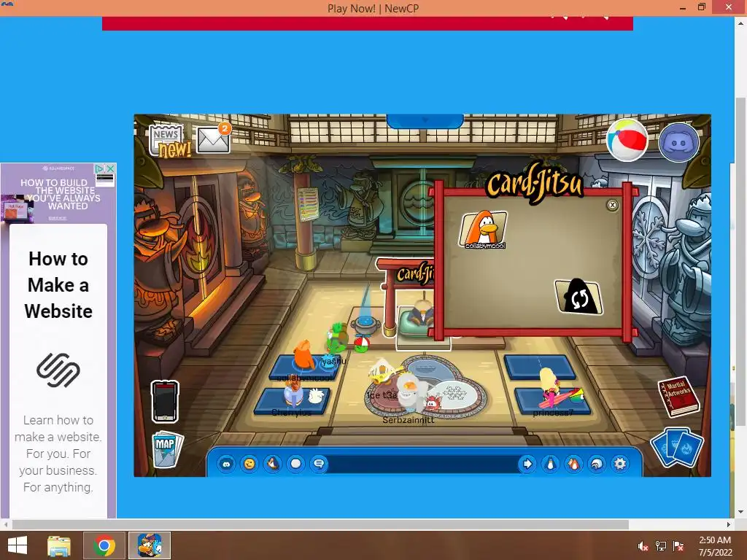Click the NewCP app taskbar icon
This screenshot has width=747, height=560.
[x=149, y=545]
